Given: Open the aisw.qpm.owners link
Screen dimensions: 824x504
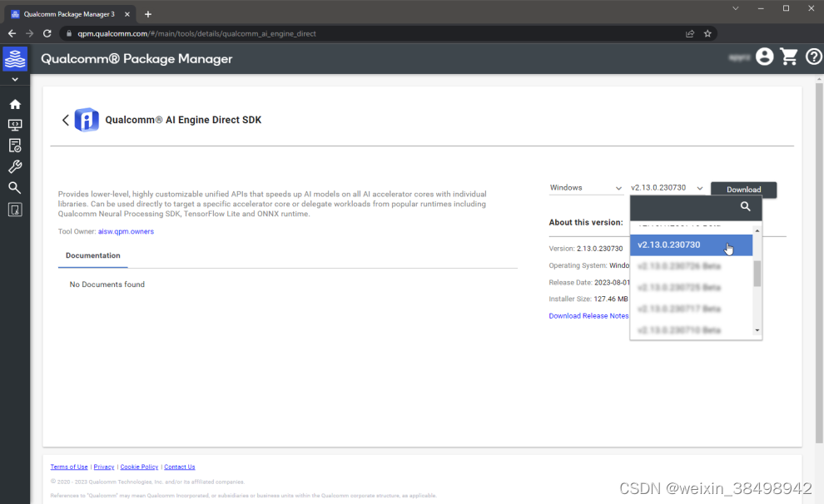Looking at the screenshot, I should (126, 231).
